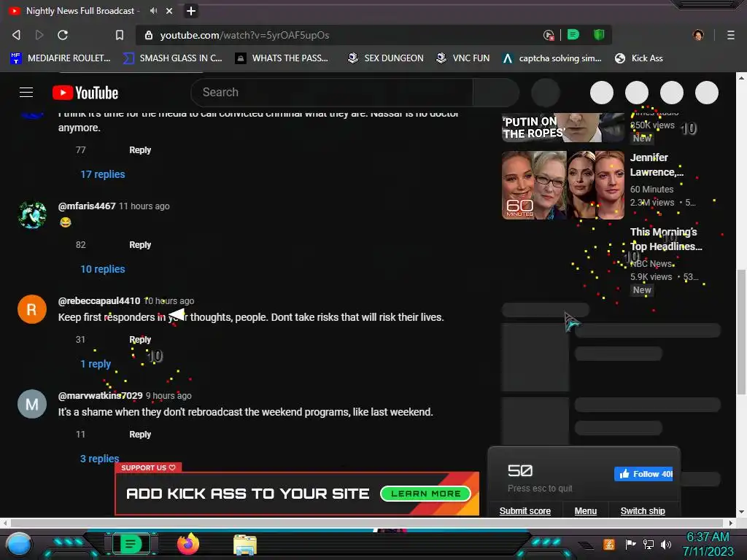
Task: Select the Nightly News Full Broadcast tab
Action: click(x=80, y=10)
